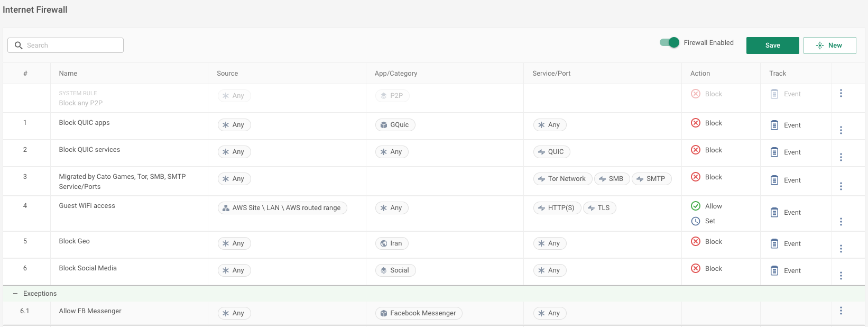Click the Action column header
The height and width of the screenshot is (327, 868).
point(700,74)
